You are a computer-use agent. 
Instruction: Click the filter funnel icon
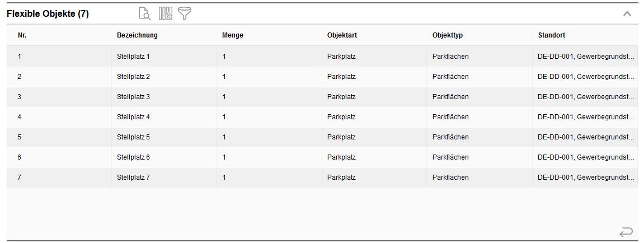pos(185,14)
